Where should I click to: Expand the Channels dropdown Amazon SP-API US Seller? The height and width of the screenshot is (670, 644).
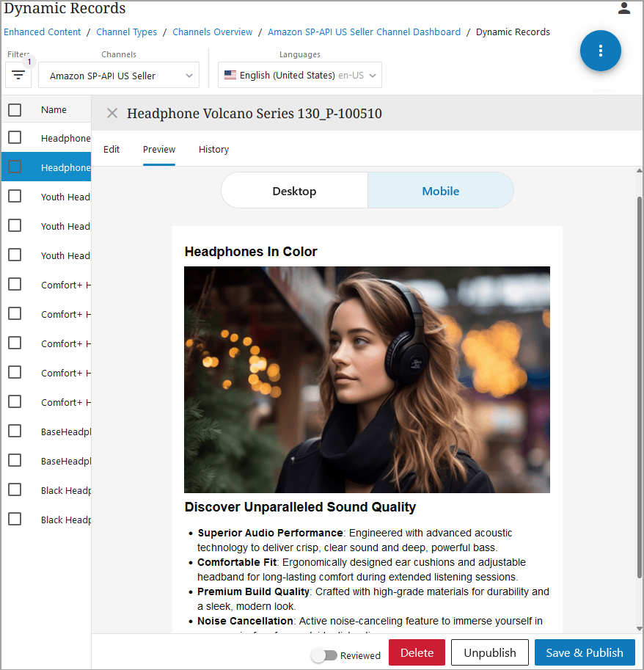[x=118, y=76]
